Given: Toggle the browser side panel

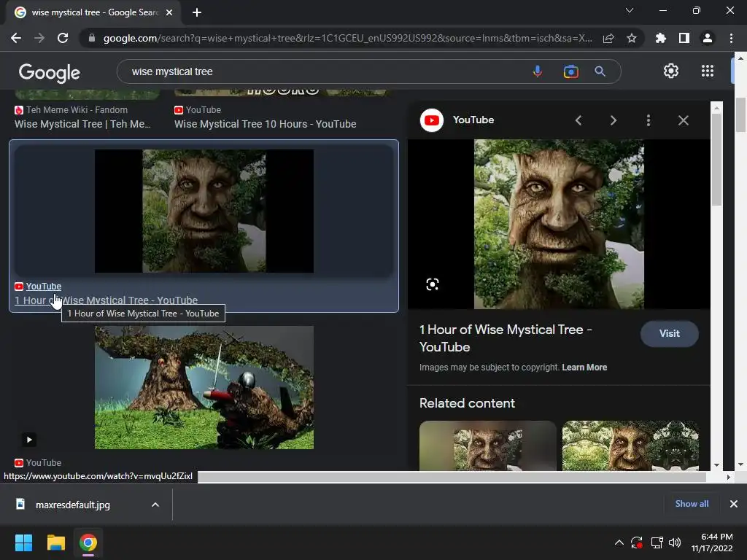Looking at the screenshot, I should click(x=684, y=38).
